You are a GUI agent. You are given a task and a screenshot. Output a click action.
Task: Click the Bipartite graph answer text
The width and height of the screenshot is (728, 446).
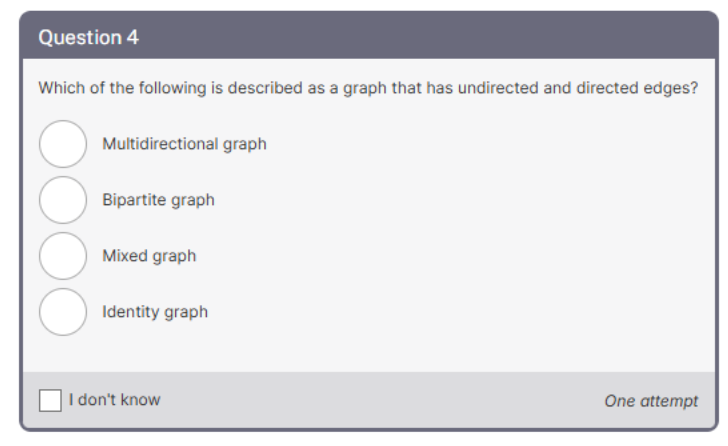(x=158, y=200)
